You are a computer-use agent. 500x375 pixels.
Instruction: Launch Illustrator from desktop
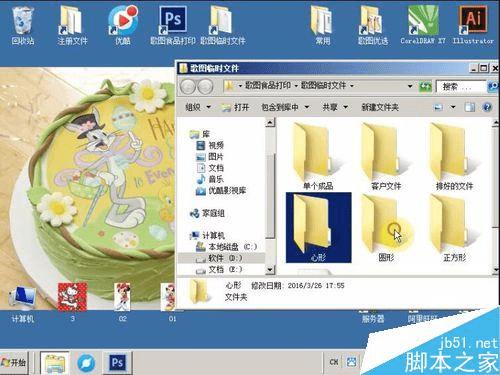tap(473, 25)
